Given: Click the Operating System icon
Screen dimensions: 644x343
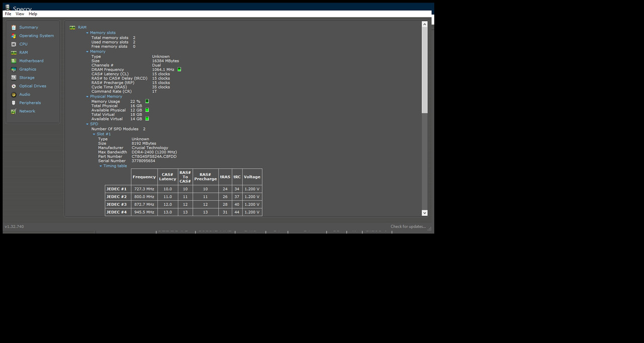Looking at the screenshot, I should (x=14, y=36).
